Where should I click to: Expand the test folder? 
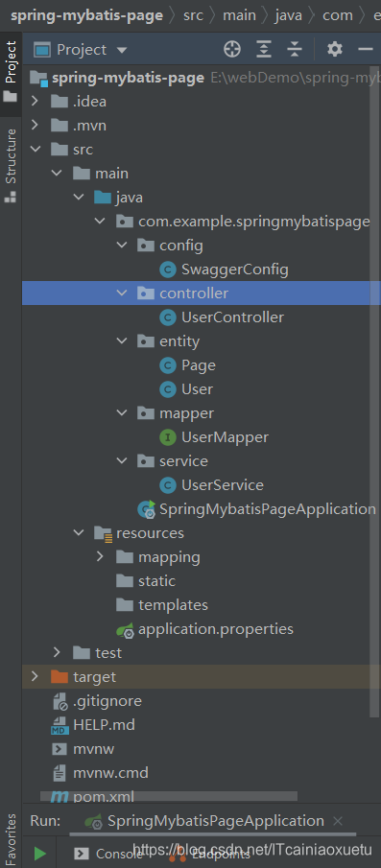tap(57, 652)
